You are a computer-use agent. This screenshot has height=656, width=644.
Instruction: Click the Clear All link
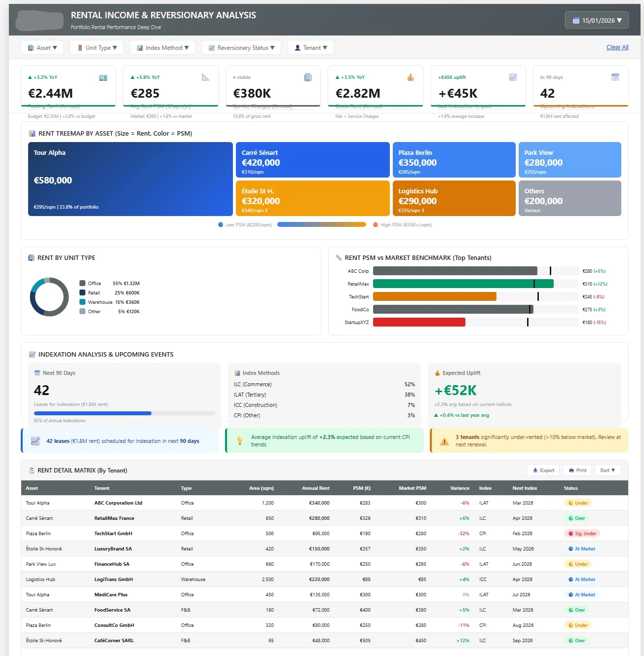617,47
